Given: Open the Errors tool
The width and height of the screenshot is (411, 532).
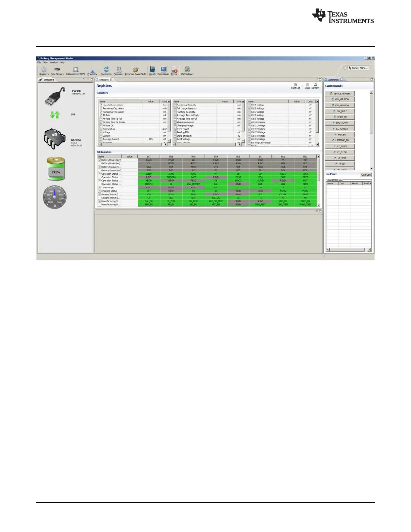Looking at the screenshot, I should tap(174, 71).
